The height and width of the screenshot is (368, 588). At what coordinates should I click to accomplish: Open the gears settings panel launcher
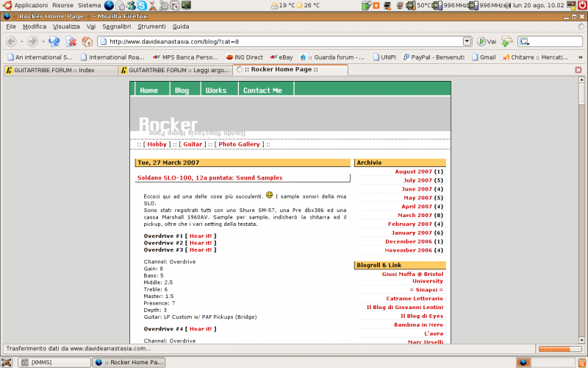point(164,5)
